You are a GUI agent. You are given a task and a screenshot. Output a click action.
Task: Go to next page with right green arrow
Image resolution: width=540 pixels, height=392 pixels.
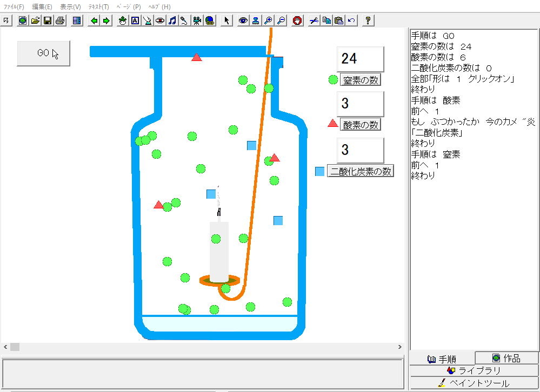coord(106,21)
